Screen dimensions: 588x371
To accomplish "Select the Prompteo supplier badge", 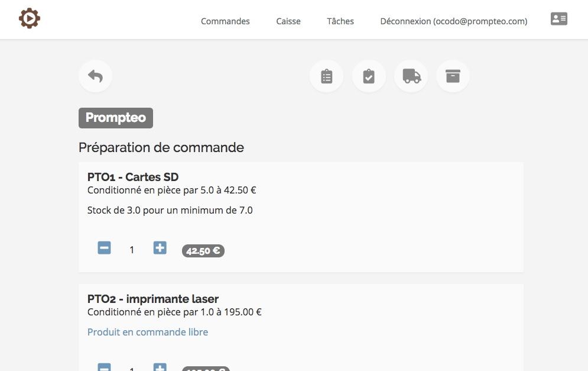I will [115, 118].
